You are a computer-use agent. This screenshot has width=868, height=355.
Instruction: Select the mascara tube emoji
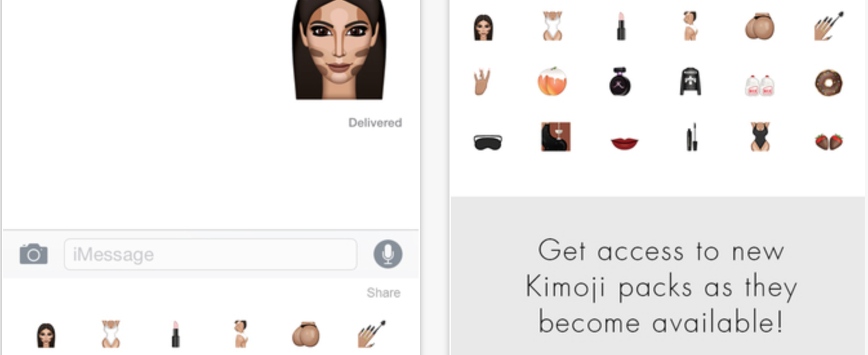coord(692,137)
